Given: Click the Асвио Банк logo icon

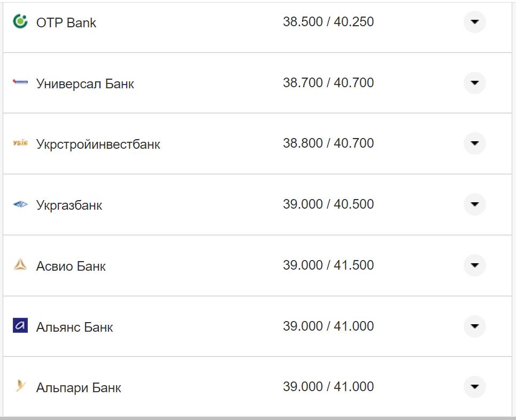Looking at the screenshot, I should [20, 265].
